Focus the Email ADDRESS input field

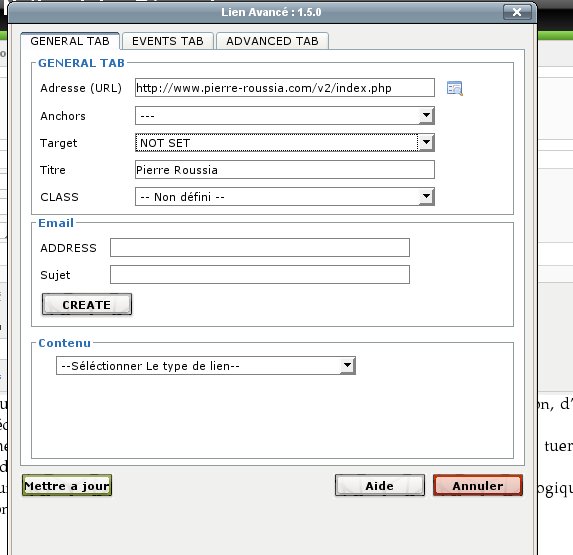260,247
